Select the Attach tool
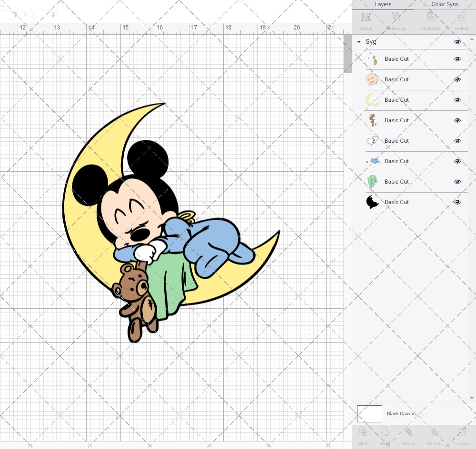Screen dimensions: 476x449 (x=408, y=432)
